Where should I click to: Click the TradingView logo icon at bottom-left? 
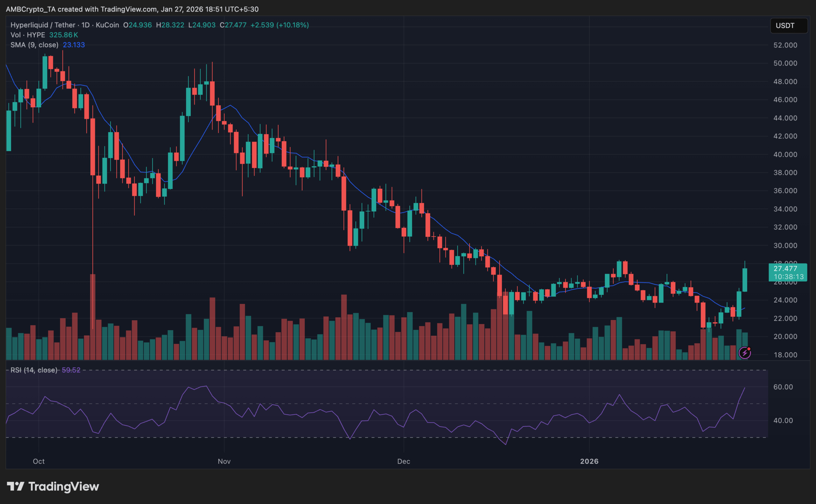click(15, 486)
